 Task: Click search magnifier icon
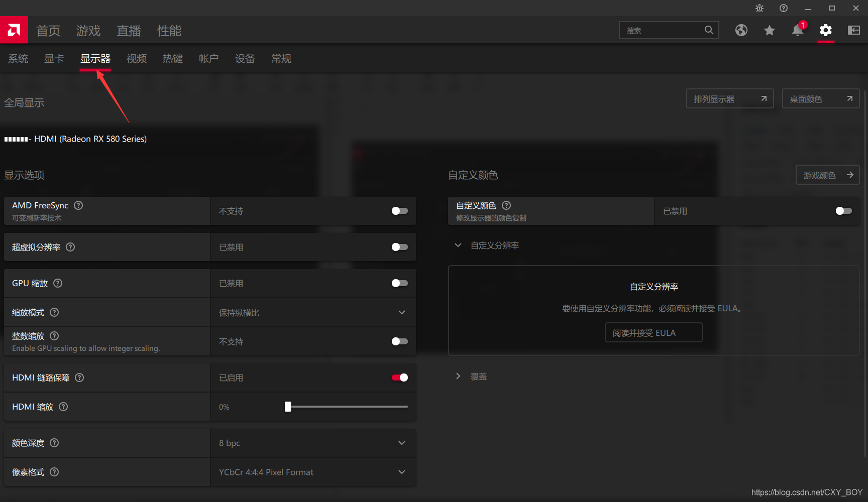point(709,30)
